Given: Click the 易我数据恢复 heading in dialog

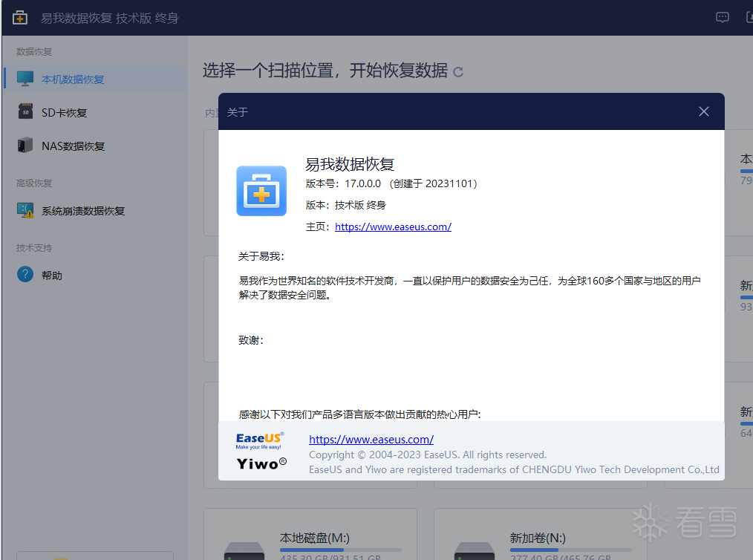Looking at the screenshot, I should (x=350, y=164).
